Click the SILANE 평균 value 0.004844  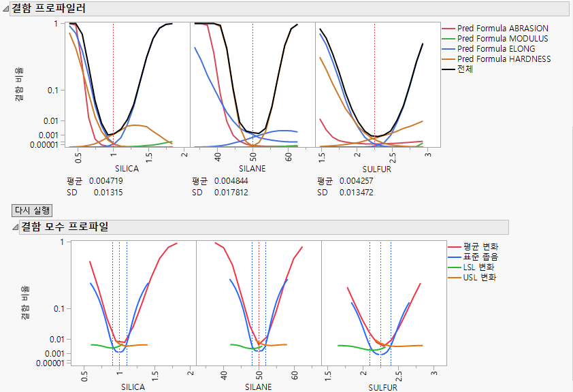(x=231, y=181)
